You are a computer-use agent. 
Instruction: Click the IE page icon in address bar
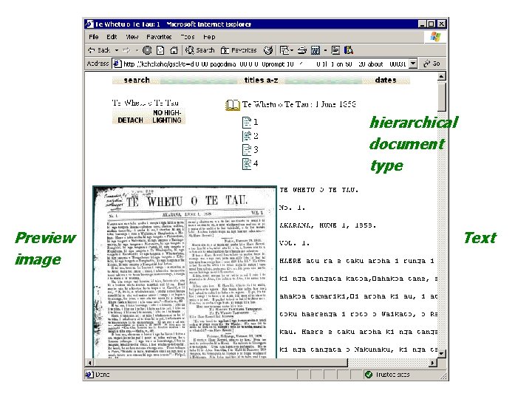[x=117, y=64]
